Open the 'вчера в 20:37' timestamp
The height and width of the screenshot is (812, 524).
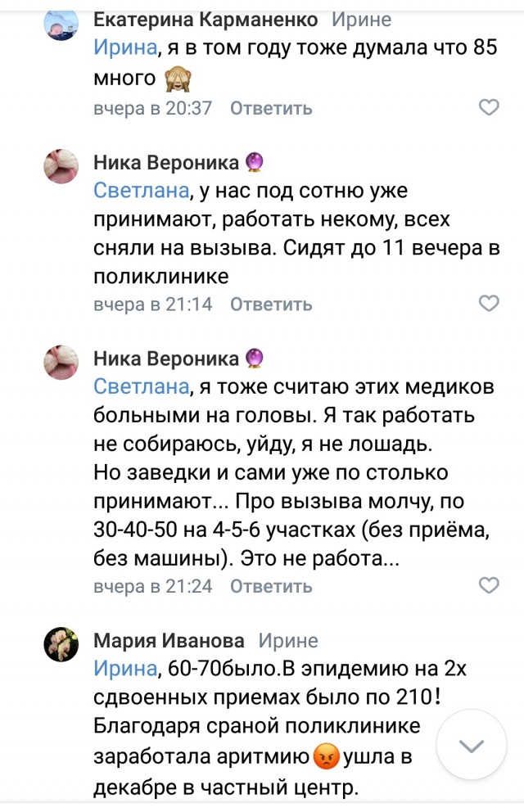click(x=152, y=108)
